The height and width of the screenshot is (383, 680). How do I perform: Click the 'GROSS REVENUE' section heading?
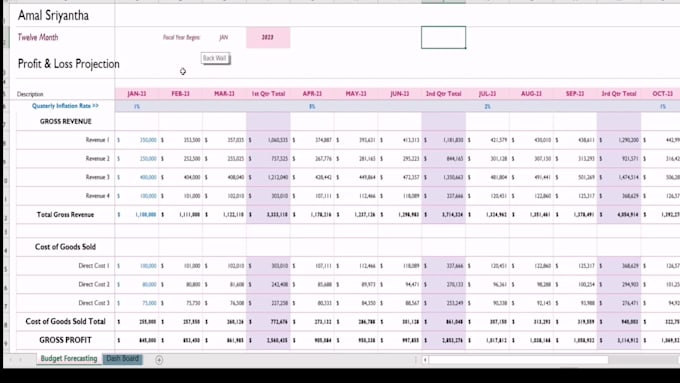(65, 121)
